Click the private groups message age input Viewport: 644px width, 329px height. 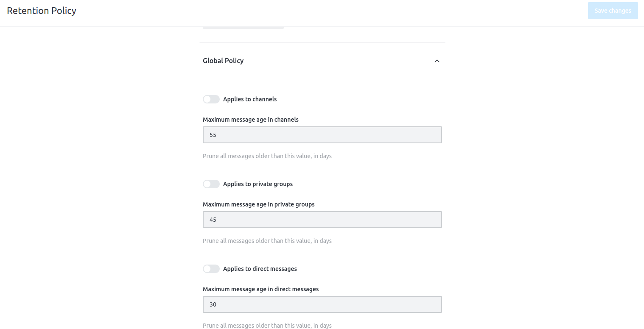(322, 220)
